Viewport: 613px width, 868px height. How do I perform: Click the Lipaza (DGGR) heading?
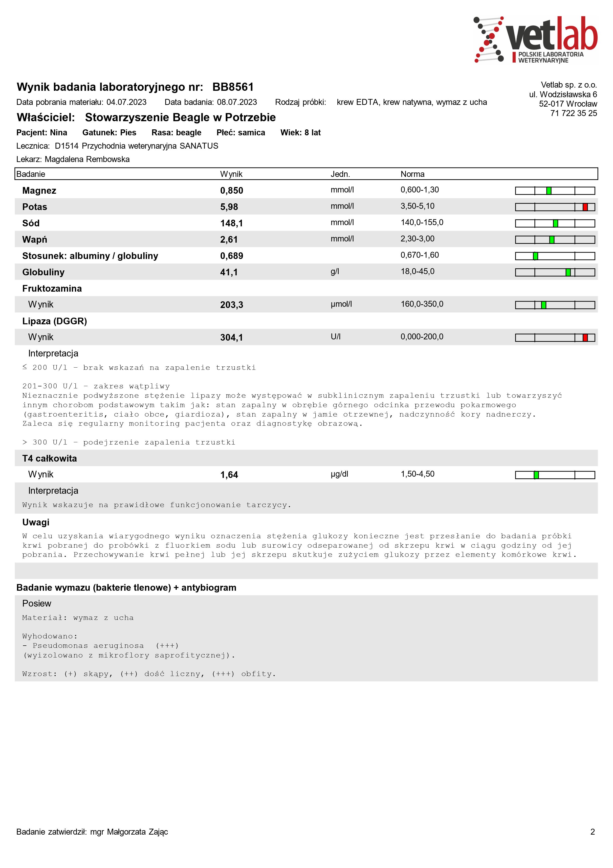(54, 321)
